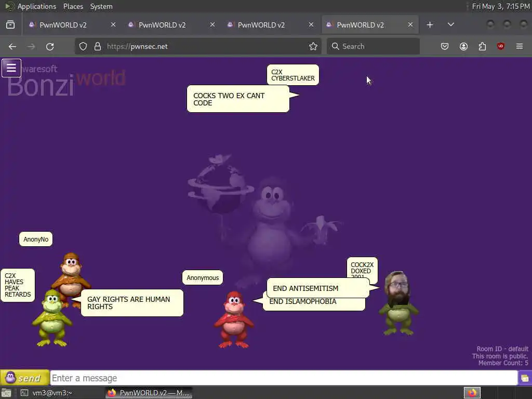Image resolution: width=532 pixels, height=399 pixels.
Task: Open the System menu
Action: pos(101,6)
